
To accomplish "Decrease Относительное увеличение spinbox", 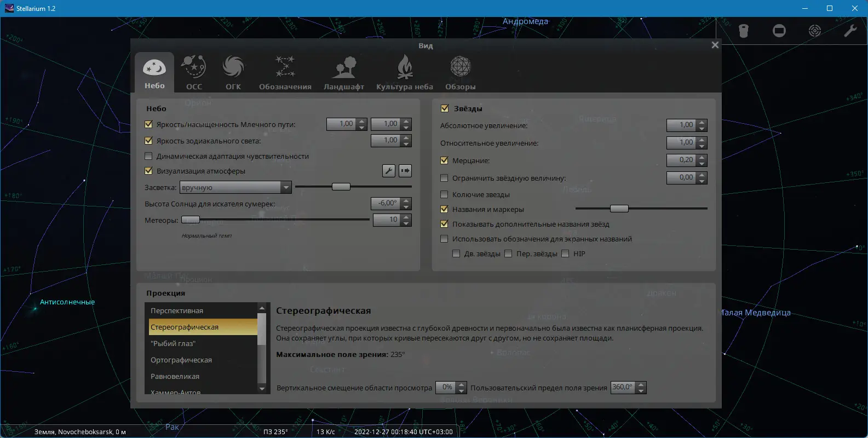I will point(703,146).
